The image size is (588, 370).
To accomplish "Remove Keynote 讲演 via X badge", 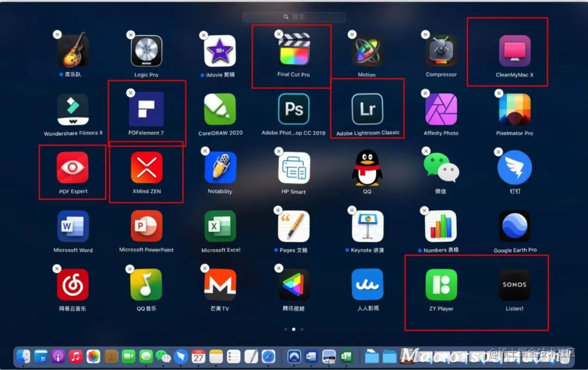I will 352,210.
